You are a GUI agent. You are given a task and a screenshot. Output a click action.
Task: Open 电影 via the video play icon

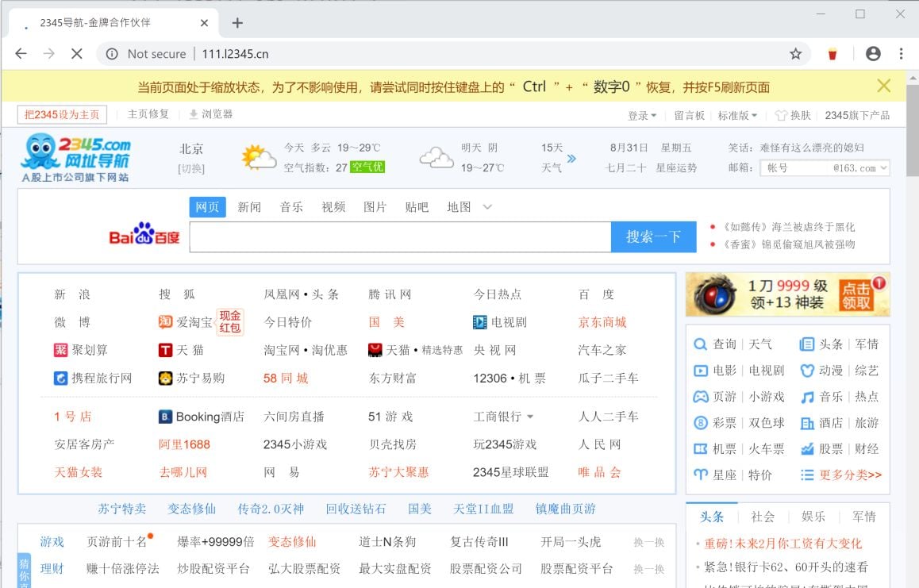tap(700, 370)
